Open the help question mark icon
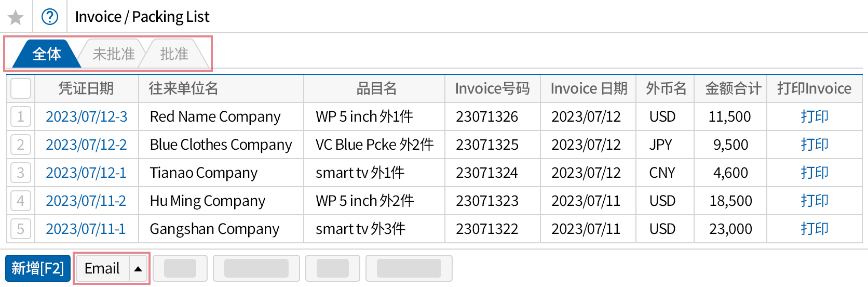 50,17
